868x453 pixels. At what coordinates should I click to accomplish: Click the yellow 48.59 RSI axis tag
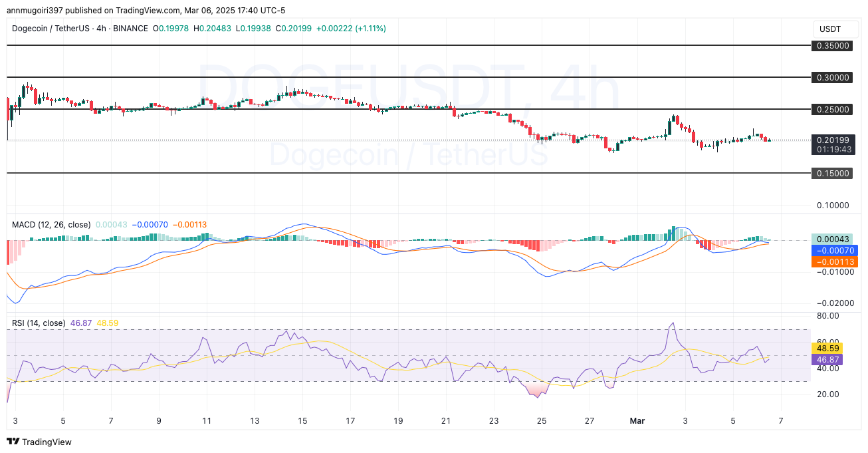coord(827,348)
